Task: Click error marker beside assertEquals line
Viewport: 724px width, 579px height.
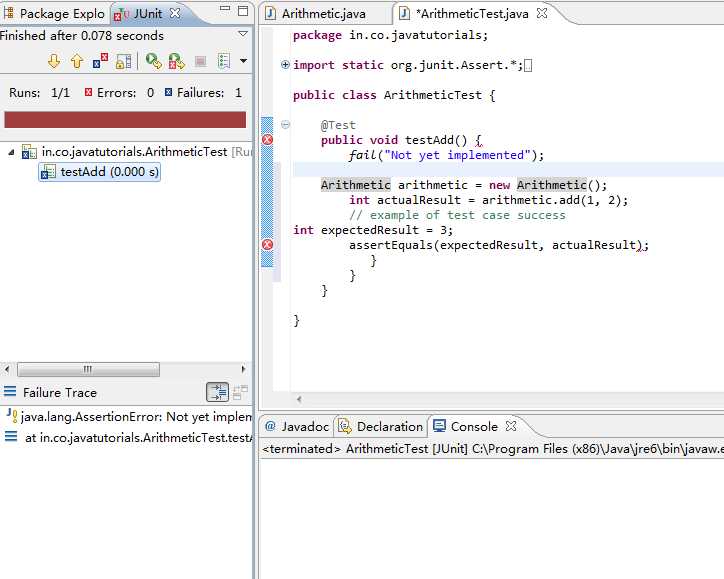Action: click(x=267, y=245)
